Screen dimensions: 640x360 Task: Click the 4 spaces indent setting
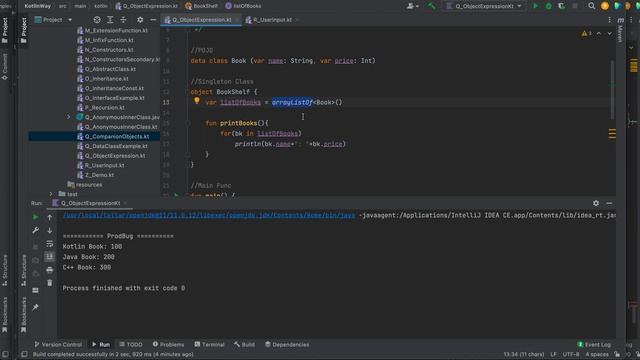(x=597, y=354)
